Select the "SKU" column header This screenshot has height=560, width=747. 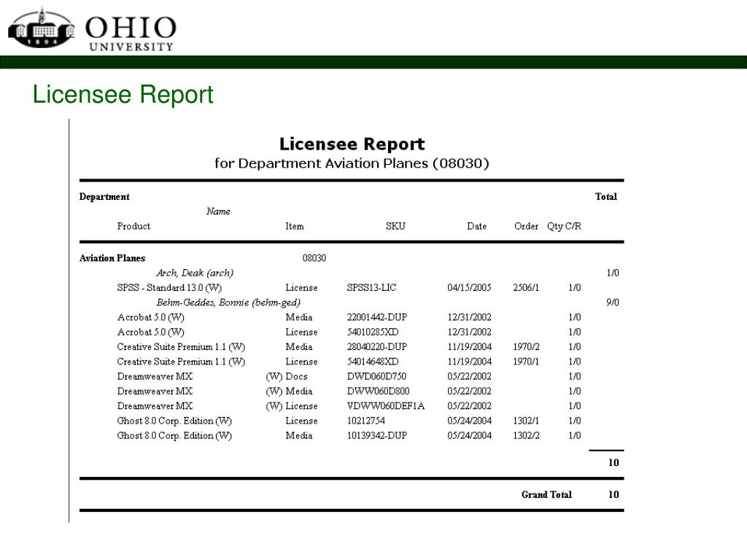395,226
